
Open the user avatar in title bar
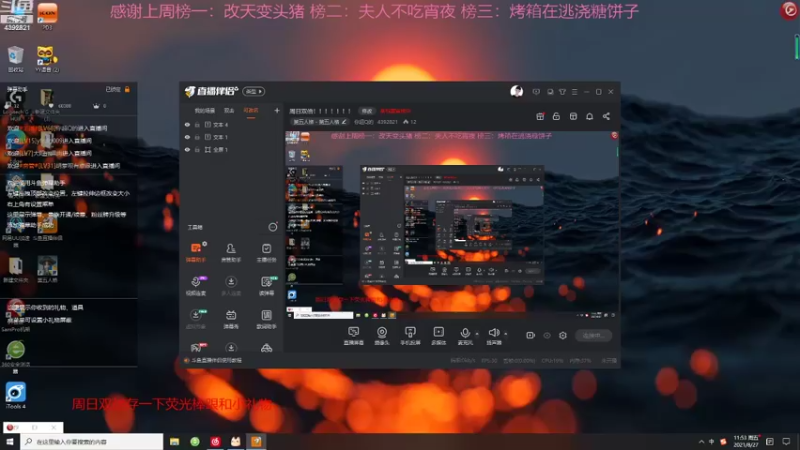pyautogui.click(x=516, y=91)
